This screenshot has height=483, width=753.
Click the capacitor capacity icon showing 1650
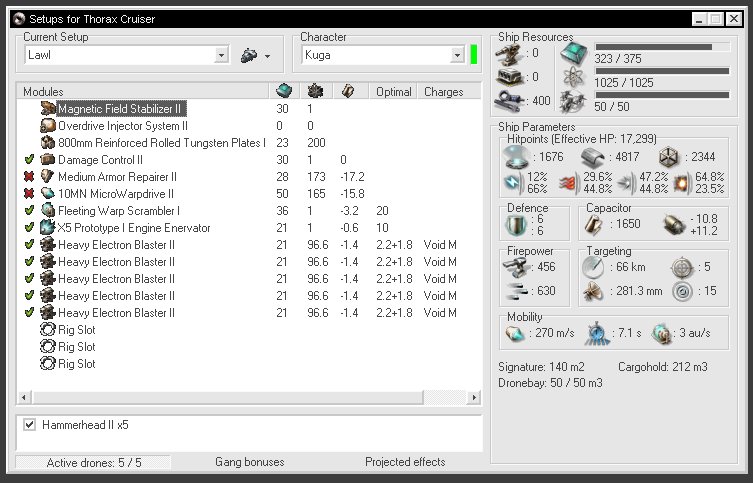[x=594, y=224]
